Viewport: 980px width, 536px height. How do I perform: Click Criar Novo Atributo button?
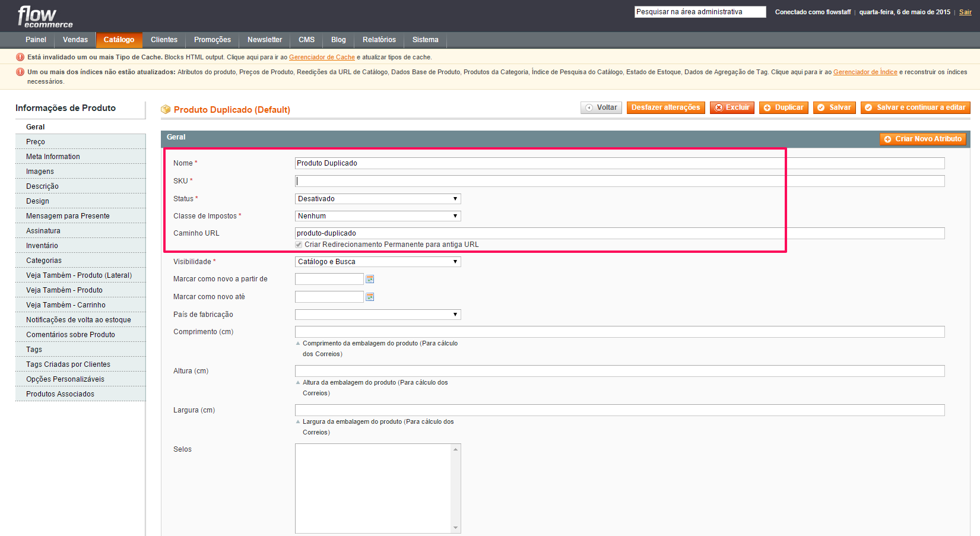(923, 139)
